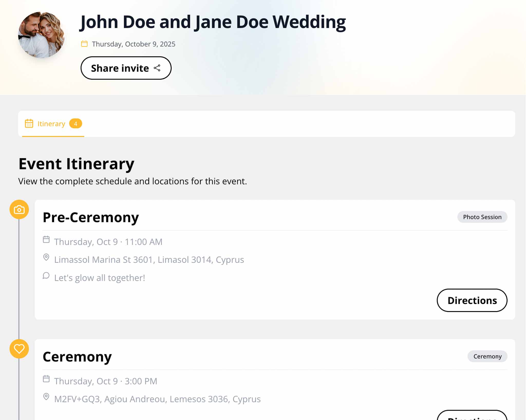Click the Pre-Ceremony date calendar icon

coord(46,240)
